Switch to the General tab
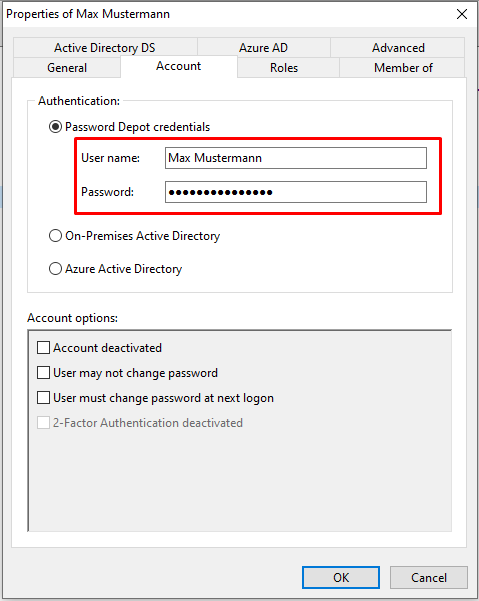This screenshot has width=479, height=601. point(67,67)
